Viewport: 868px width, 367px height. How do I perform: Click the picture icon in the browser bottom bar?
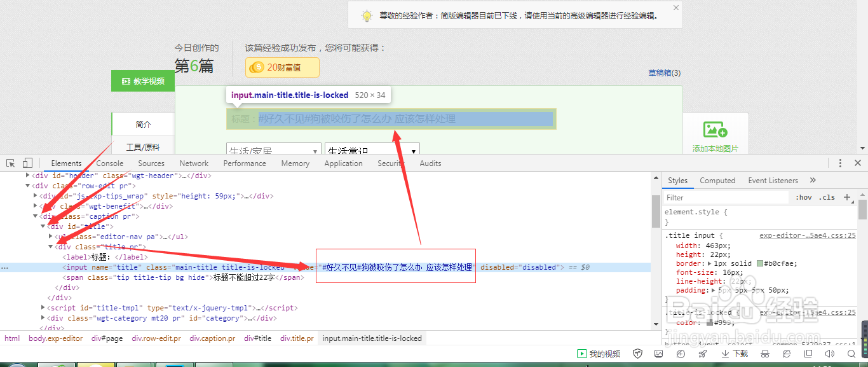659,354
